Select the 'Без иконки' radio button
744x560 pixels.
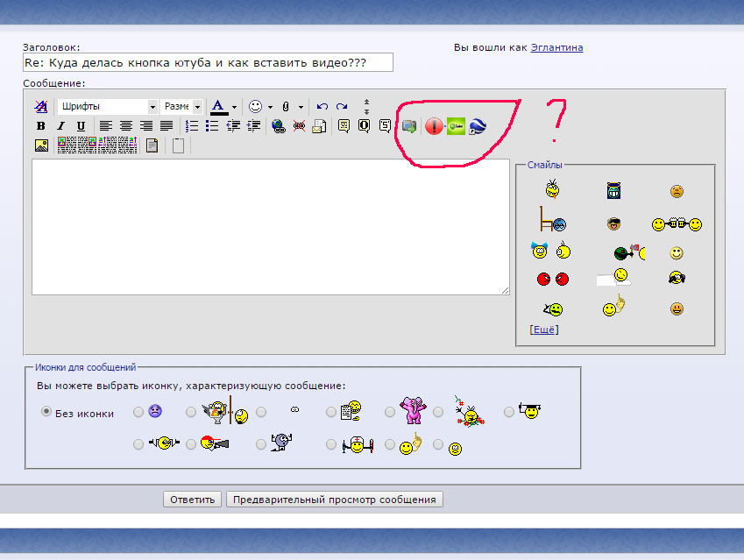(x=46, y=412)
